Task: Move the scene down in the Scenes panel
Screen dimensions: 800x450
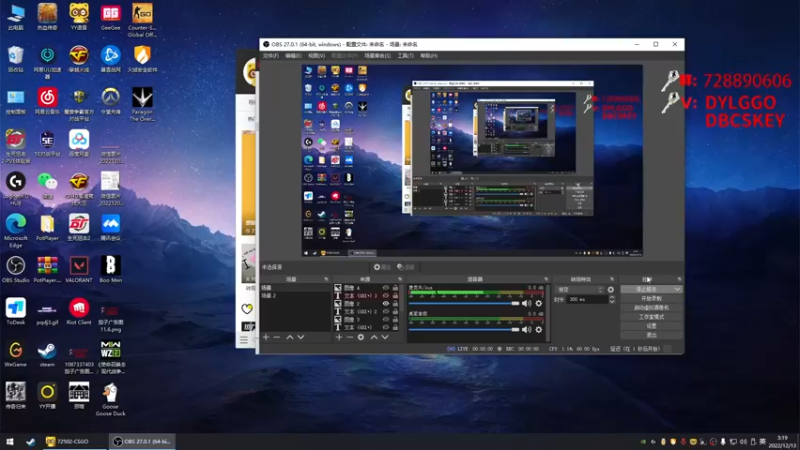Action: click(x=301, y=337)
